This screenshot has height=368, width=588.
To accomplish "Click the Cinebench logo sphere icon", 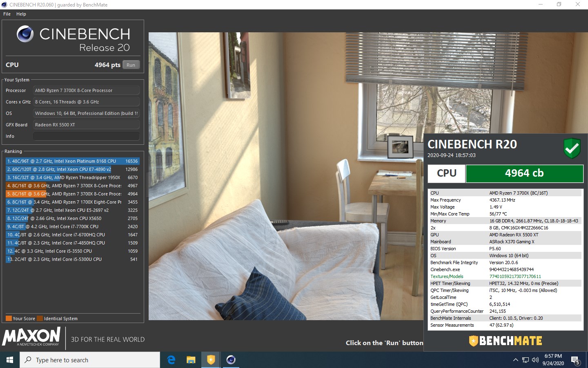I will click(x=25, y=34).
